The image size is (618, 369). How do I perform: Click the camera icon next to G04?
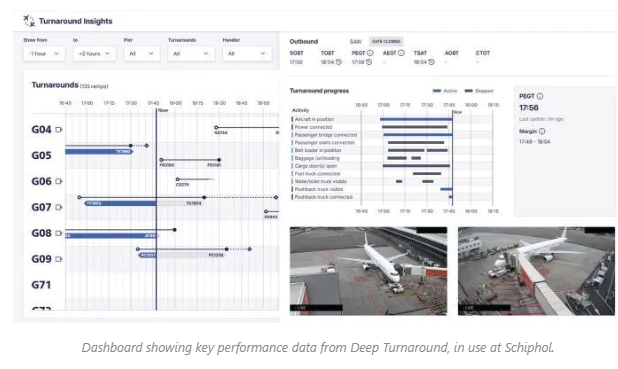click(59, 129)
